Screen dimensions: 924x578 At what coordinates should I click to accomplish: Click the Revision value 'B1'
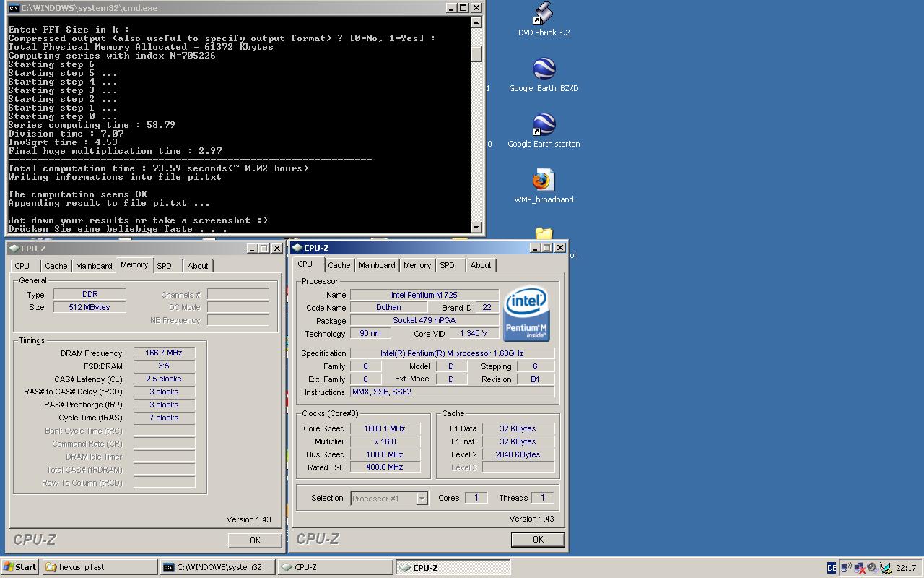click(x=535, y=379)
